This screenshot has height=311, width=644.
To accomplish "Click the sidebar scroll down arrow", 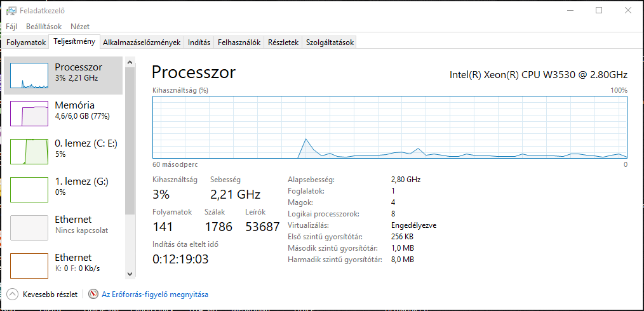I will (130, 274).
